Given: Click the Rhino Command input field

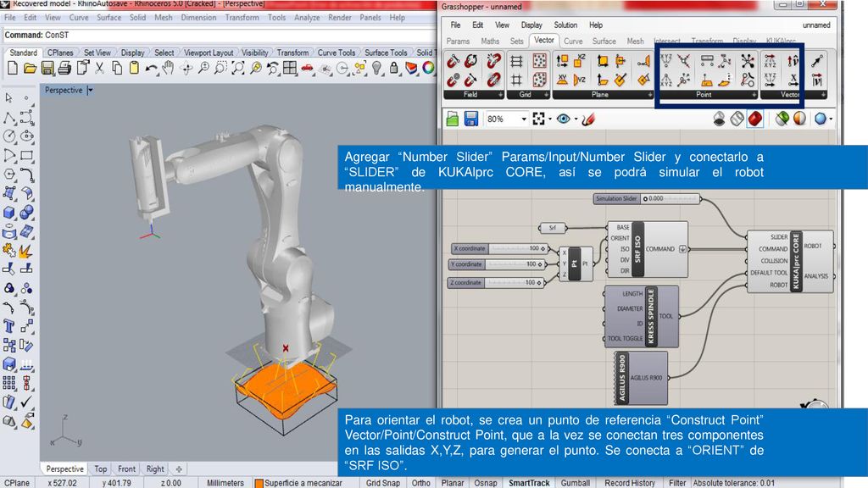Looking at the screenshot, I should [x=220, y=35].
